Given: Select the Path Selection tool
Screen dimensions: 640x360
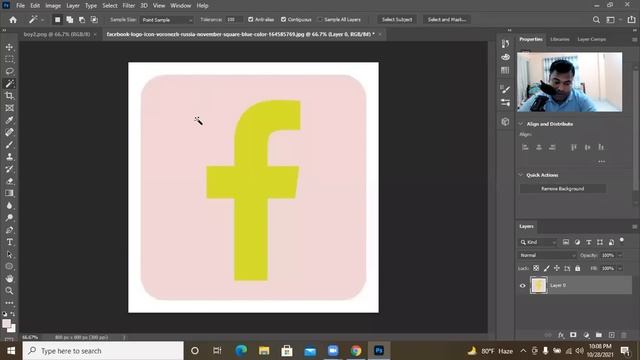Looking at the screenshot, I should click(9, 254).
